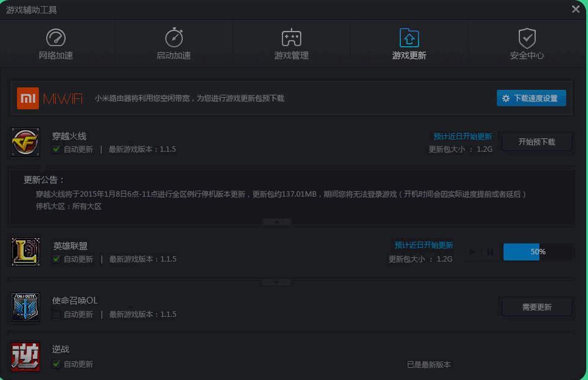Screen dimensions: 588x380
Task: Switch to the 启动加速 tab
Action: pyautogui.click(x=174, y=44)
